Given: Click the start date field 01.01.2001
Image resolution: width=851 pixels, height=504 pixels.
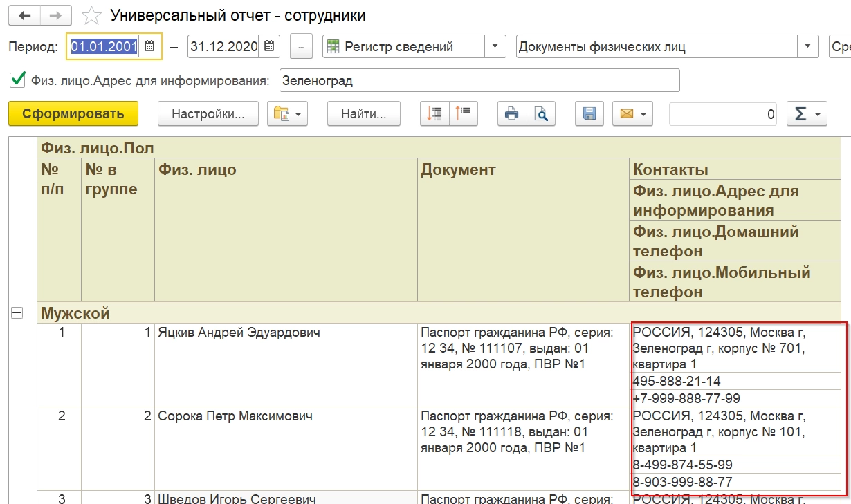Looking at the screenshot, I should (x=104, y=47).
